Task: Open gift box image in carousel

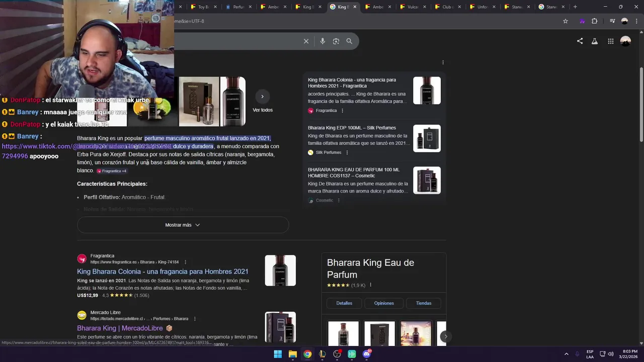Action: tap(199, 101)
